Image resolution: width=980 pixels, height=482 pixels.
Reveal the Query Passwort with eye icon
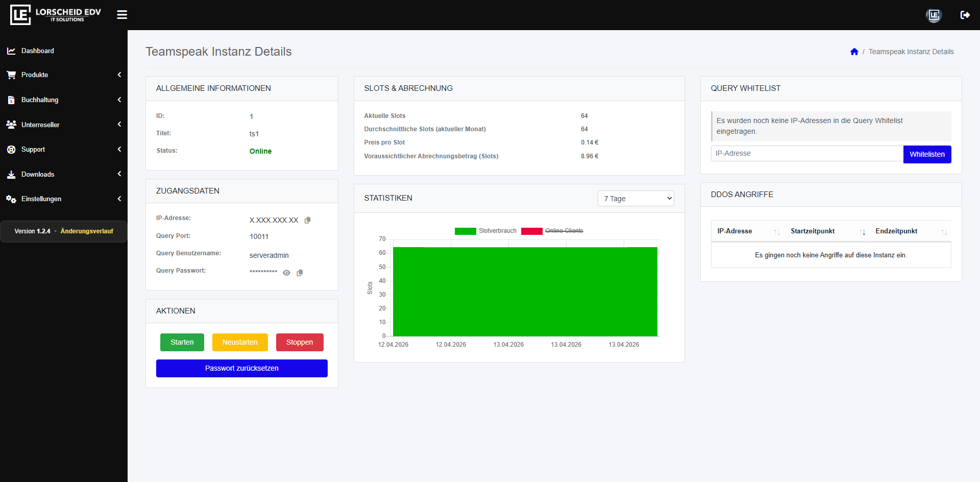click(x=286, y=273)
